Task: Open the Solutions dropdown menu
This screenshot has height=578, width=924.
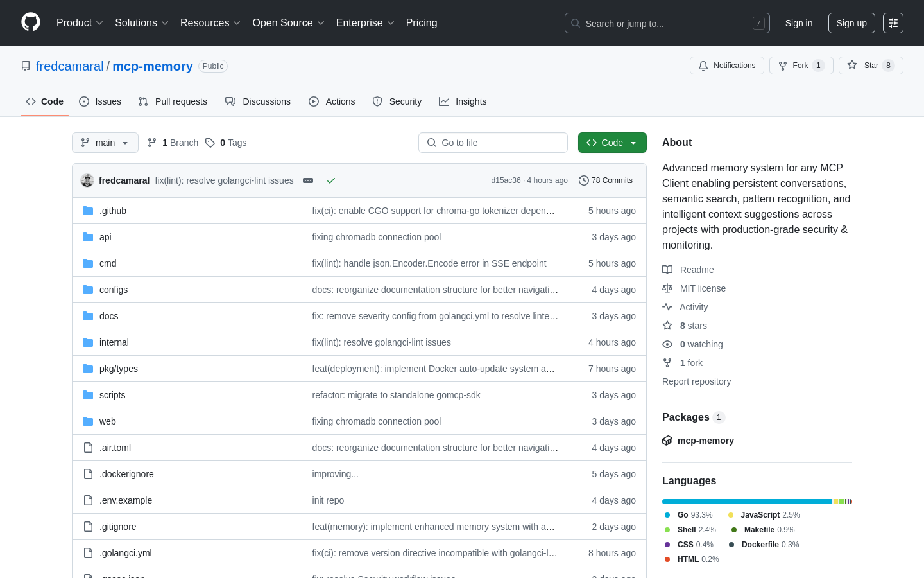Action: pyautogui.click(x=142, y=23)
